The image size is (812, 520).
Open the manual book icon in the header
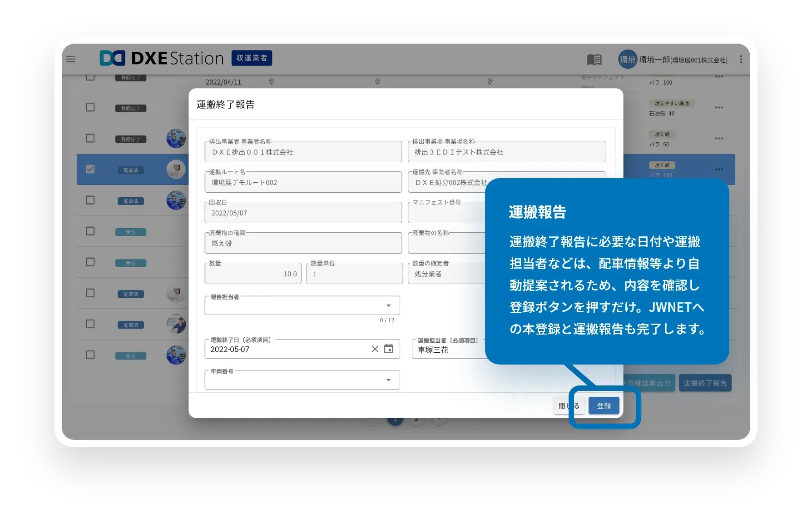click(x=595, y=59)
